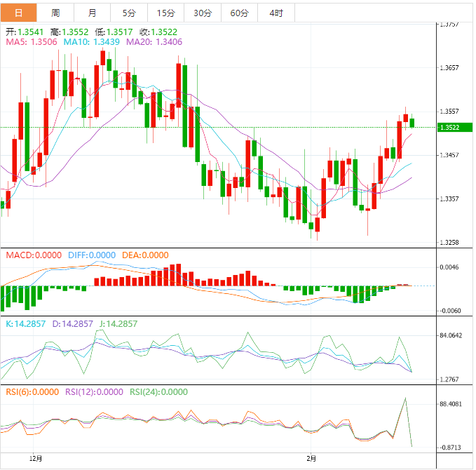This screenshot has height=470, width=476.
Task: Click the 2月 date axis marker
Action: [311, 458]
